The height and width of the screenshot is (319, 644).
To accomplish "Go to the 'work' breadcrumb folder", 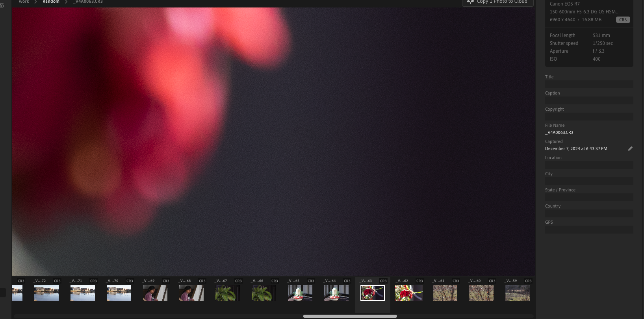I will coord(24,2).
